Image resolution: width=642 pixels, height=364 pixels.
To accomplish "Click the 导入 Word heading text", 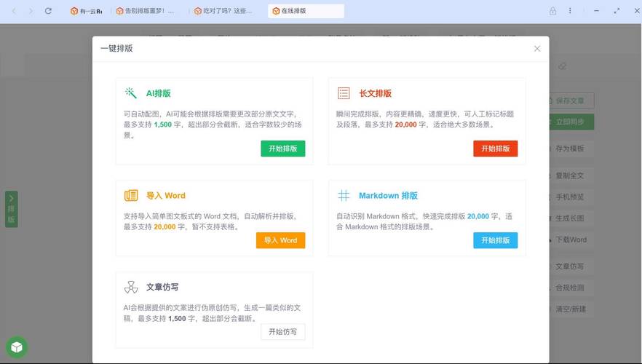I will pyautogui.click(x=166, y=196).
